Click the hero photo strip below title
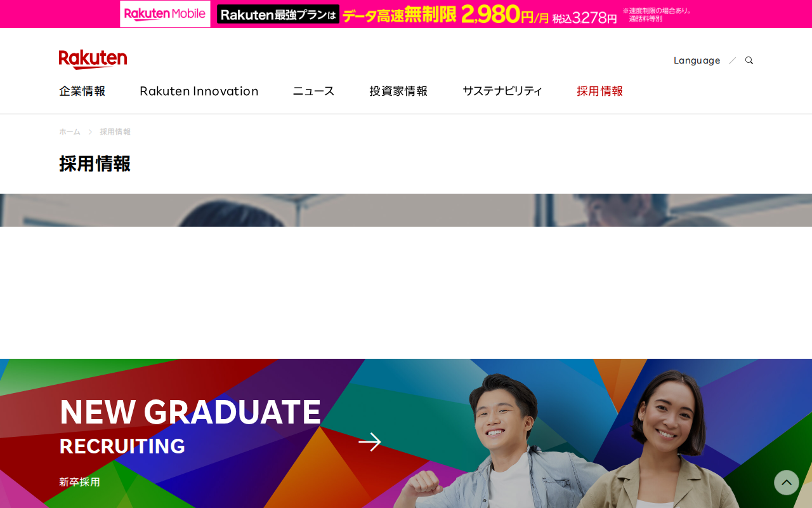This screenshot has height=508, width=812. pos(406,210)
